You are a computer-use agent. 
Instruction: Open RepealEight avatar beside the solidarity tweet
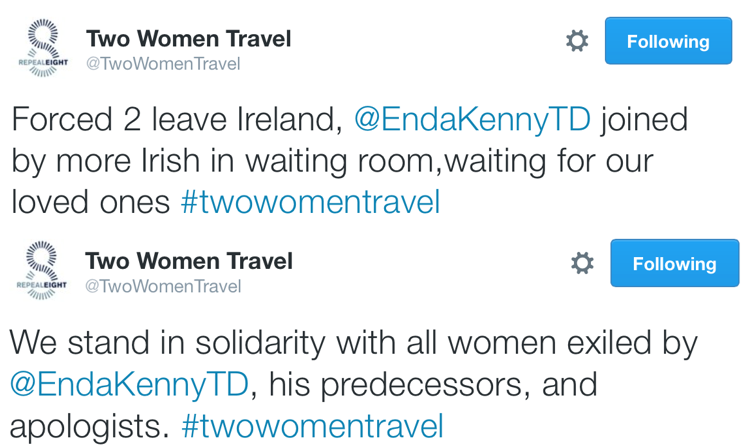(x=42, y=270)
